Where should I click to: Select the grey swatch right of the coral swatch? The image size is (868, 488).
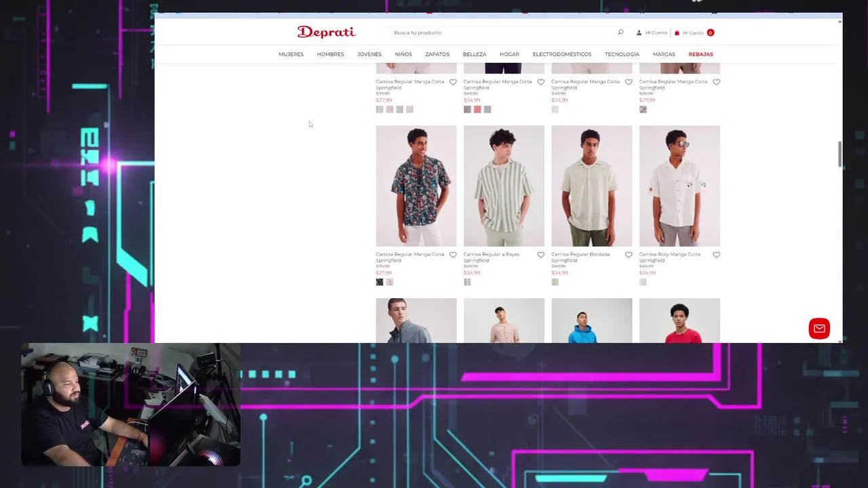coord(488,109)
